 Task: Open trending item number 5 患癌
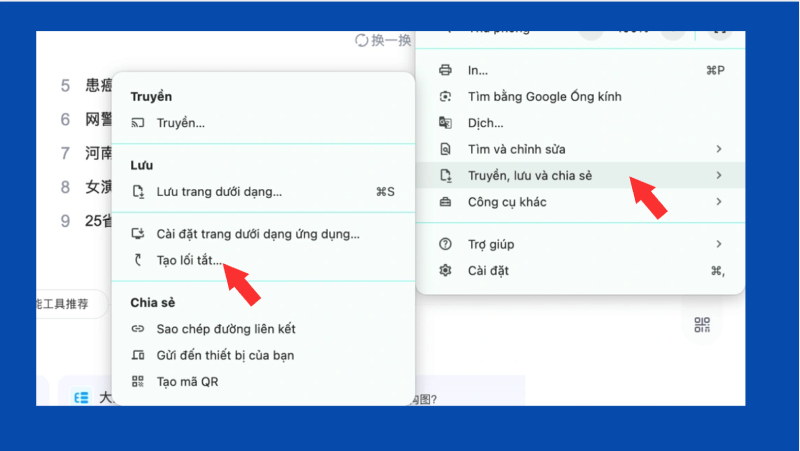coord(97,86)
